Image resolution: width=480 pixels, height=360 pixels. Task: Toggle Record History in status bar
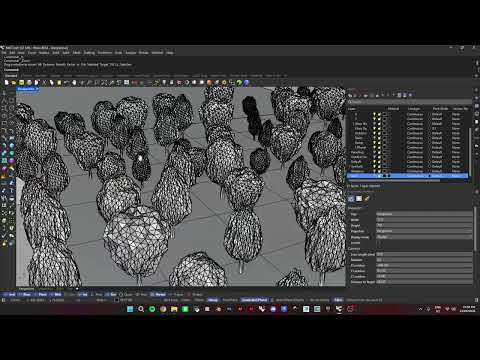[319, 300]
